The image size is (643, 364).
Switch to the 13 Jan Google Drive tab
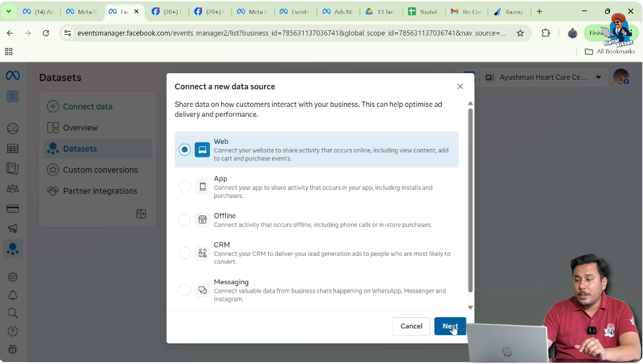380,11
